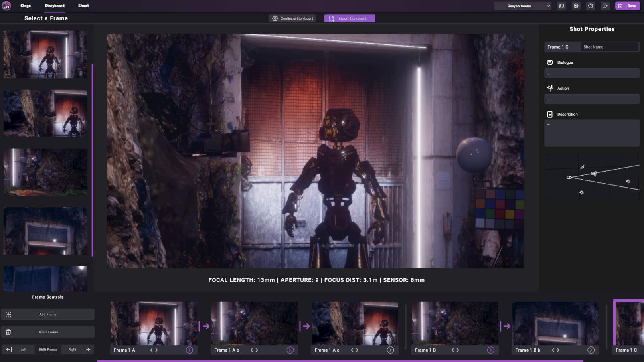The height and width of the screenshot is (362, 644).
Task: Click the Action paper plane icon in Shot Properties
Action: [x=550, y=88]
